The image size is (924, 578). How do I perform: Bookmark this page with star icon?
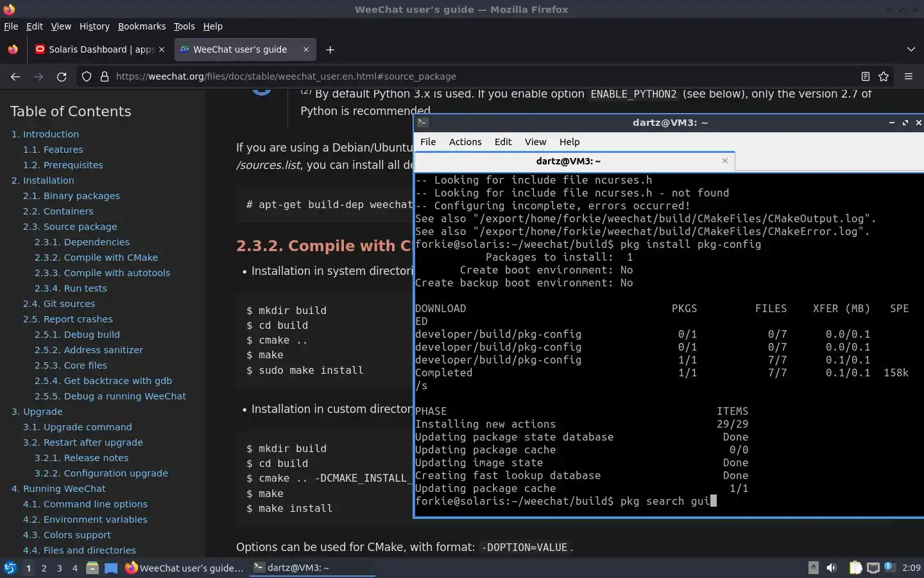(884, 76)
